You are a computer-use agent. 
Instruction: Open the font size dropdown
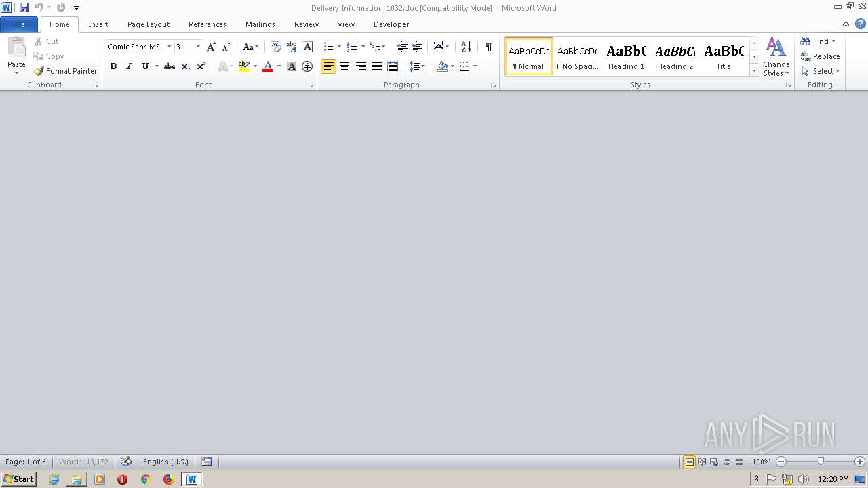coord(198,47)
